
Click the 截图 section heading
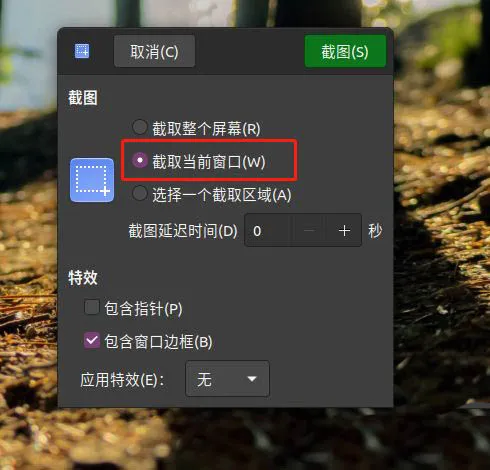[83, 98]
